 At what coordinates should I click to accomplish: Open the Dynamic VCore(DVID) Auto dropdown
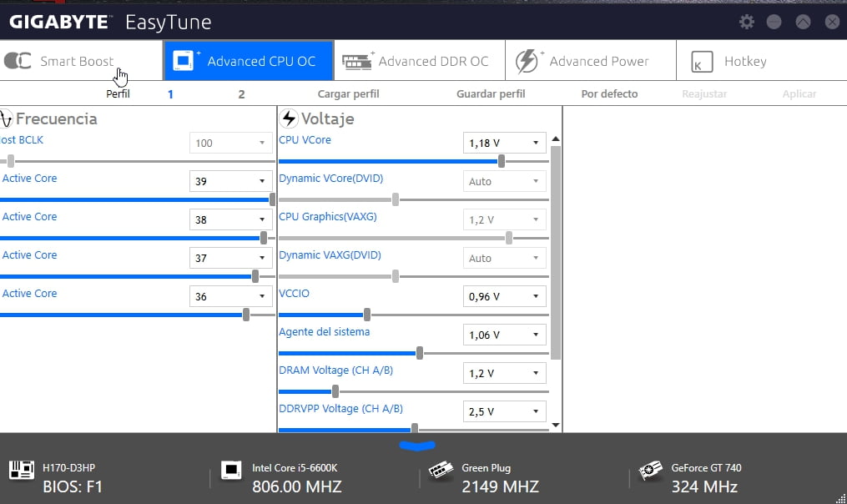pyautogui.click(x=505, y=182)
